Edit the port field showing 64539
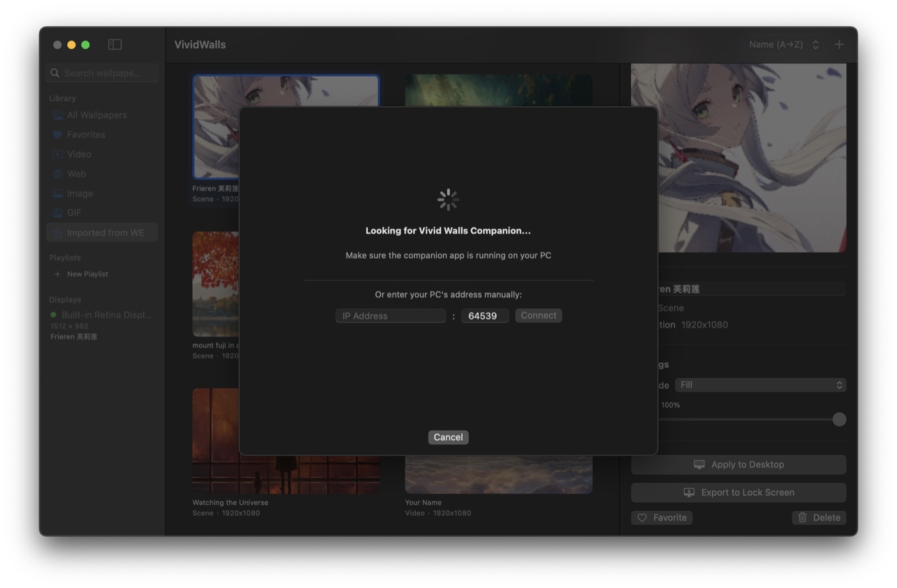Viewport: 897px width, 588px height. [484, 316]
